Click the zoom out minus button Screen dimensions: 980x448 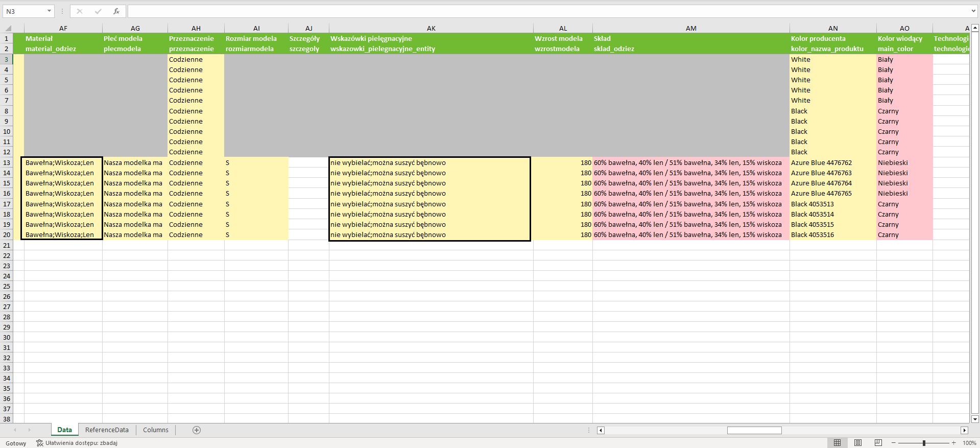point(894,443)
